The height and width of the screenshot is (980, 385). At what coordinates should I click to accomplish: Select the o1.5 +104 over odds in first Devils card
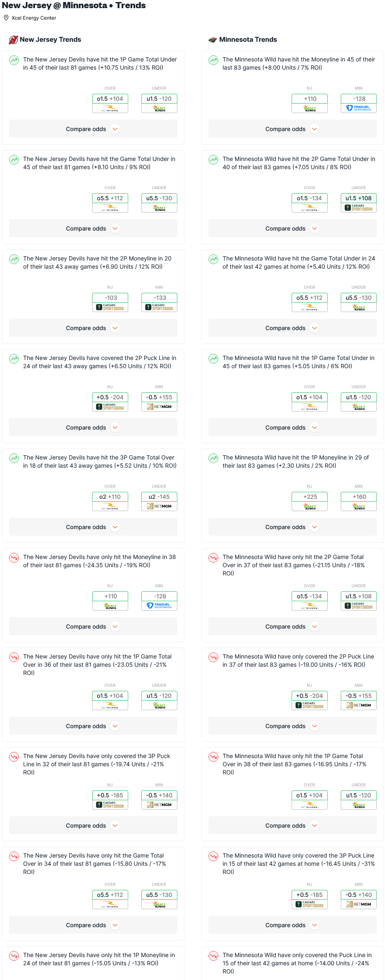110,99
